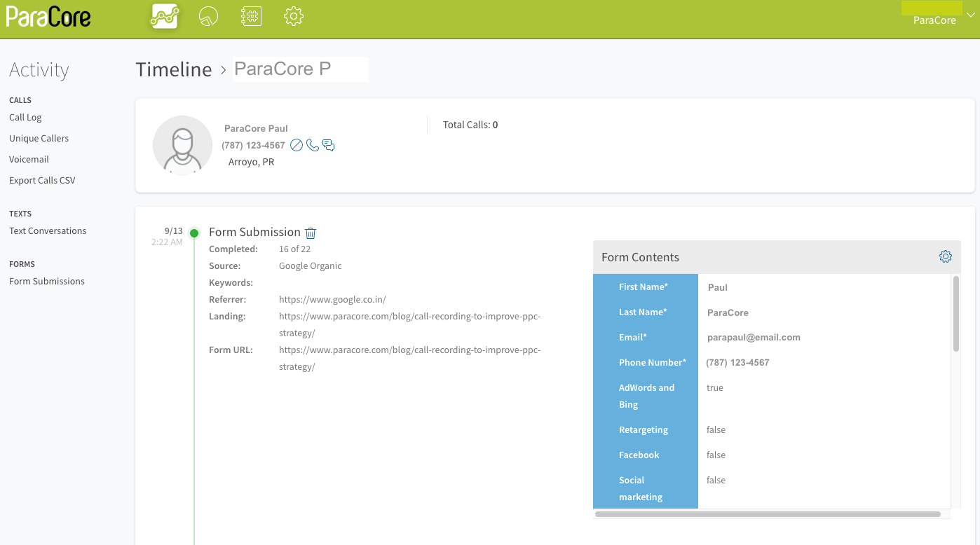Click the Timeline breadcrumb heading
Viewport: 980px width, 545px height.
(174, 69)
